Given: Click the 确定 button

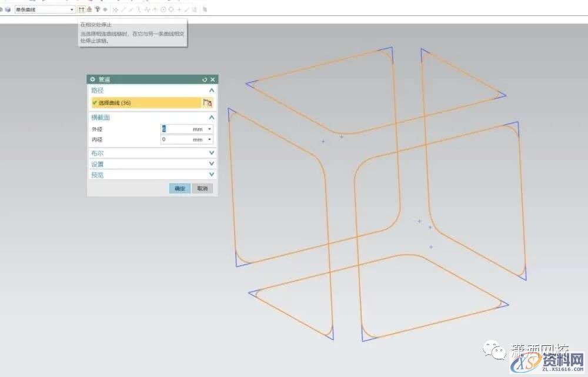Looking at the screenshot, I should (x=180, y=189).
